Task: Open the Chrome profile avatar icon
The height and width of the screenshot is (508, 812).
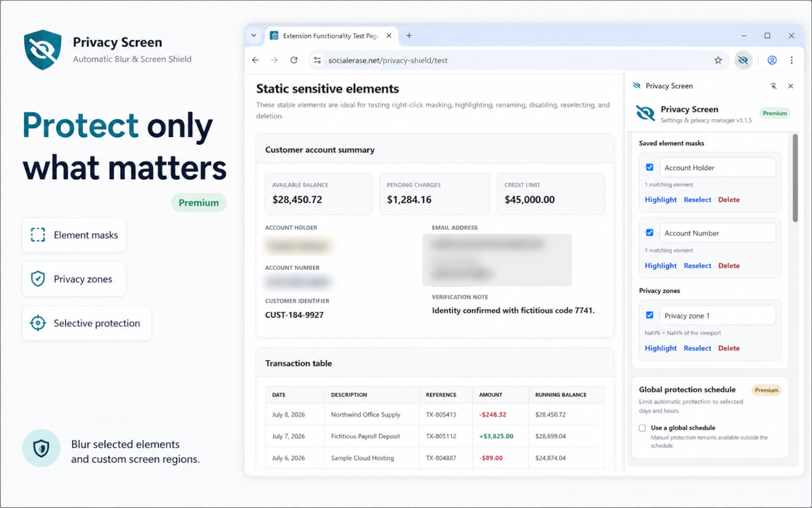Action: [772, 60]
